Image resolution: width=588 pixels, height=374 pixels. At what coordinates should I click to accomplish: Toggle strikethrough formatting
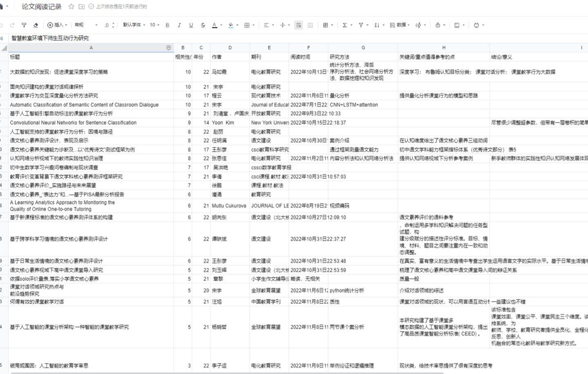pyautogui.click(x=203, y=25)
